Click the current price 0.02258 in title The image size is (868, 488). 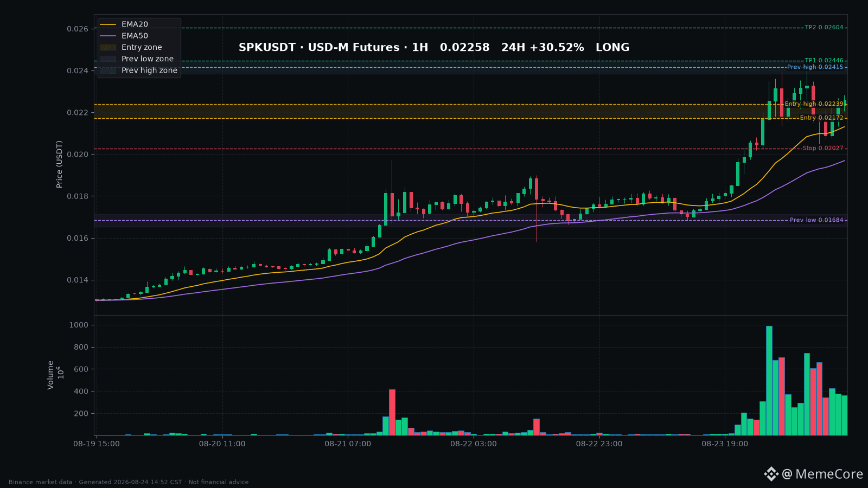(x=464, y=47)
